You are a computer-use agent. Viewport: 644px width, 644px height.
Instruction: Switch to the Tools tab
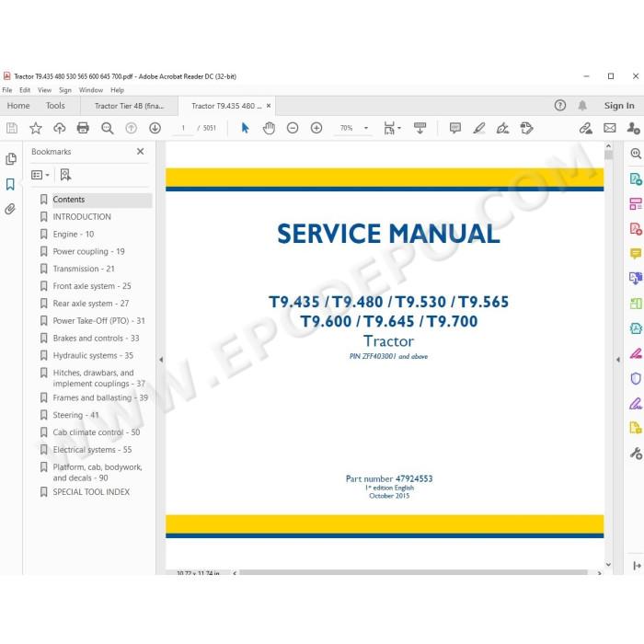tap(55, 106)
